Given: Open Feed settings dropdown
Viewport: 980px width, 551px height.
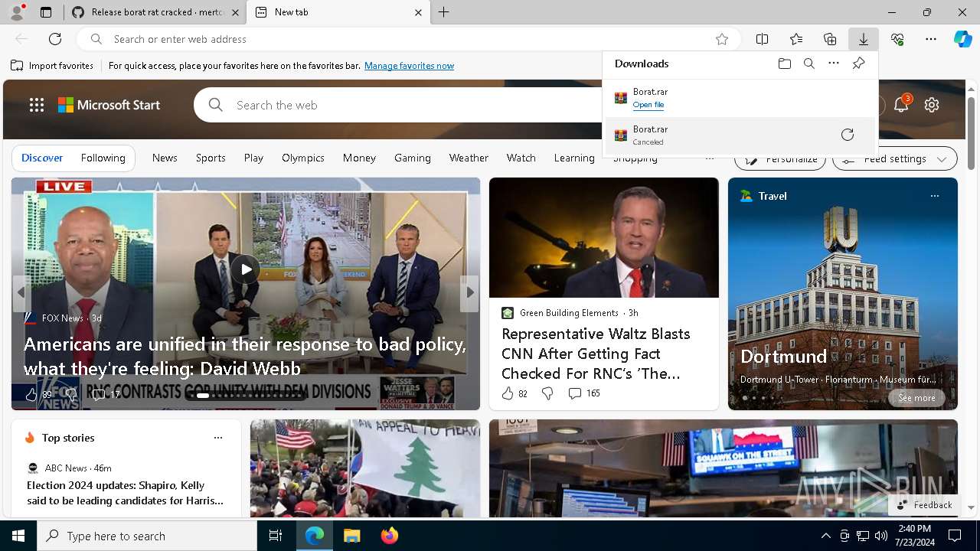Looking at the screenshot, I should coord(894,159).
